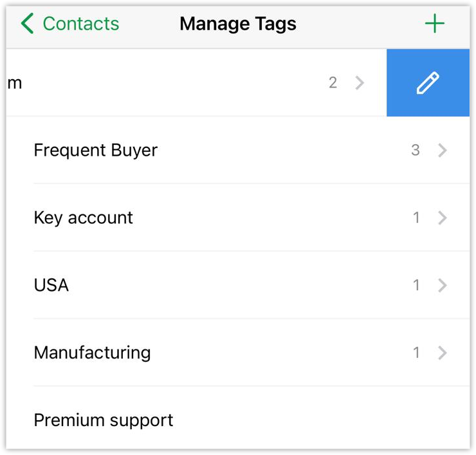Click the Manufacturing tag count number
This screenshot has height=455, width=476.
(x=416, y=353)
